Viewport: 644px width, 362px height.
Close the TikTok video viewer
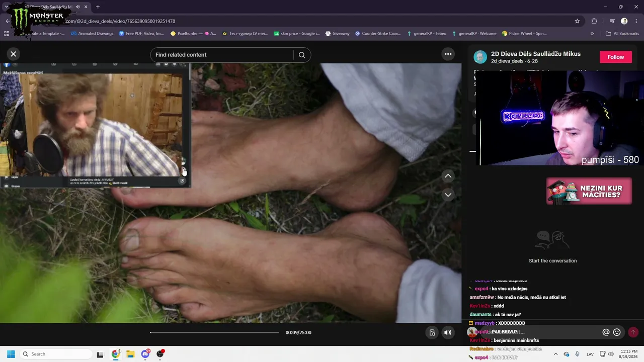[14, 54]
